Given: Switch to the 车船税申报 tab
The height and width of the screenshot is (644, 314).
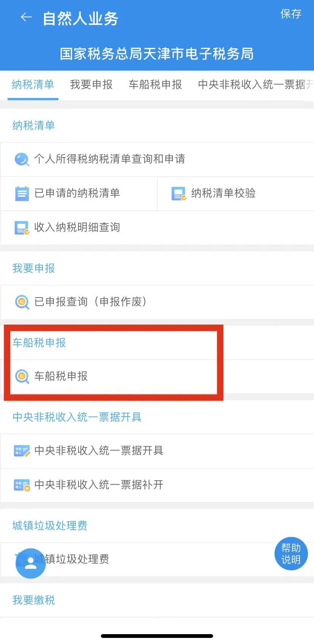Looking at the screenshot, I should tap(155, 84).
